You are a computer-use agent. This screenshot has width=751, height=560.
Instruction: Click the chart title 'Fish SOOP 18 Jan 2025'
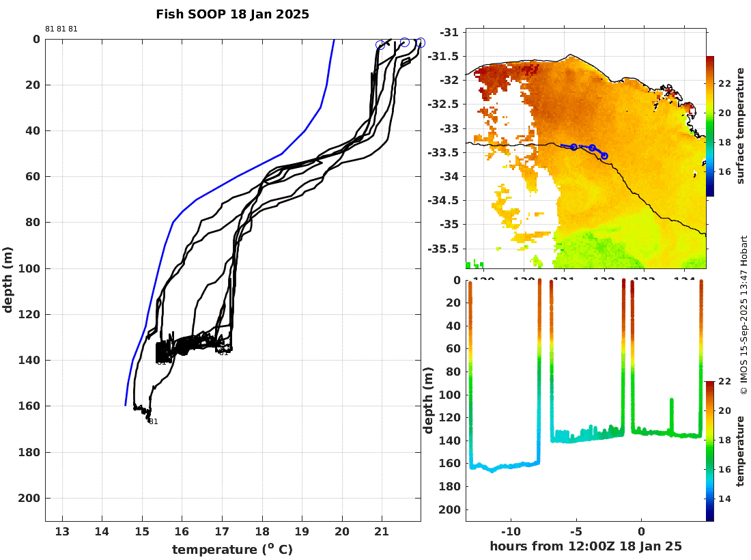(232, 14)
